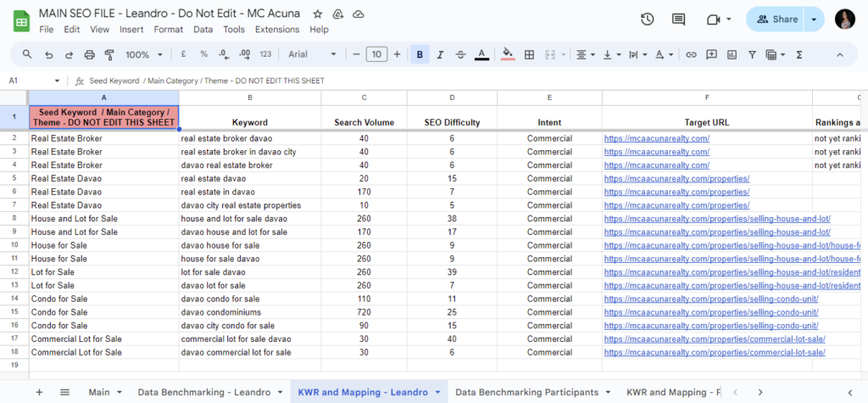
Task: Toggle italic formatting
Action: click(440, 54)
